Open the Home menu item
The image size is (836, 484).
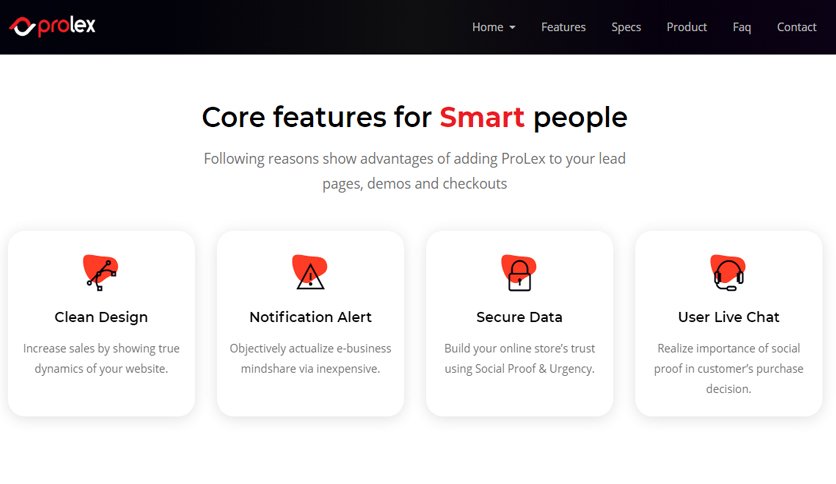487,27
